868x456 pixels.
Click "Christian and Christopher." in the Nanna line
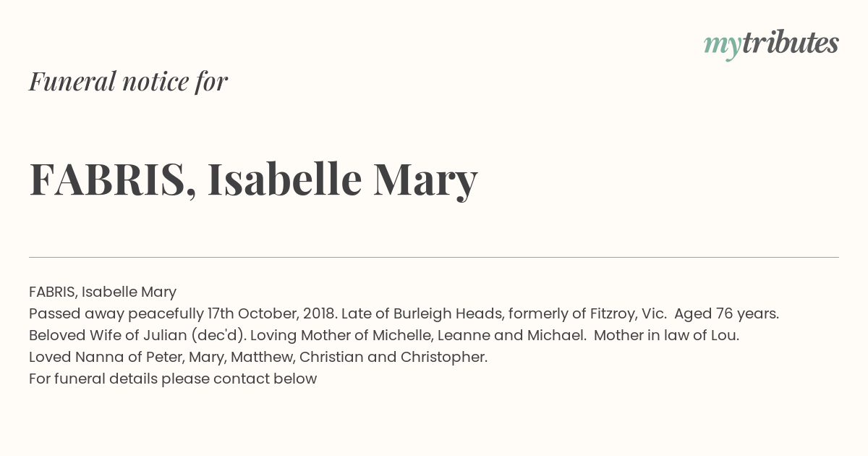(x=393, y=357)
